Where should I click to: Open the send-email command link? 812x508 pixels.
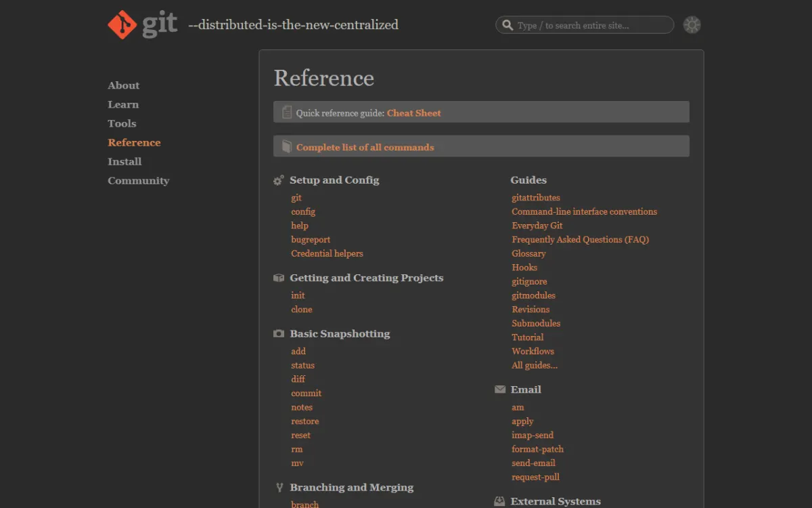tap(534, 463)
